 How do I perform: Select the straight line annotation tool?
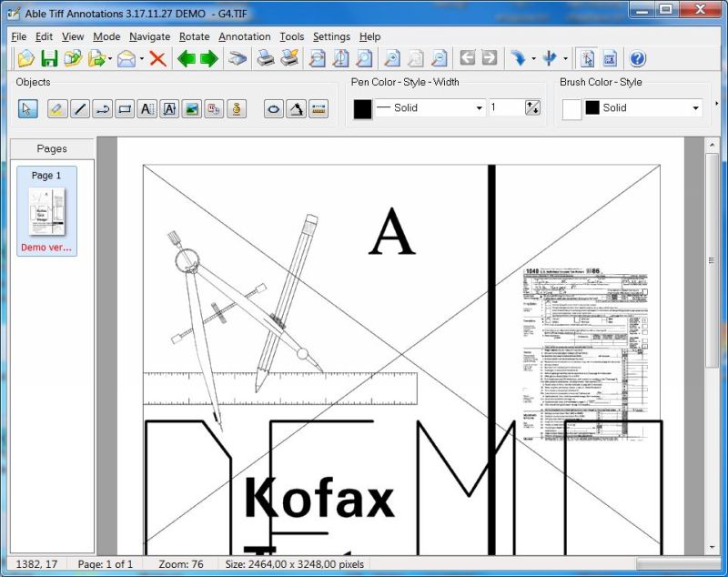click(80, 109)
